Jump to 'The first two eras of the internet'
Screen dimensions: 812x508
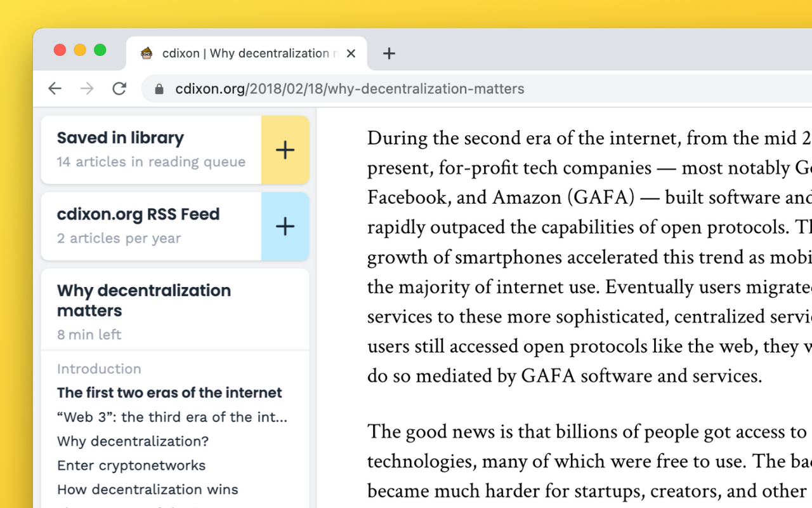point(169,392)
